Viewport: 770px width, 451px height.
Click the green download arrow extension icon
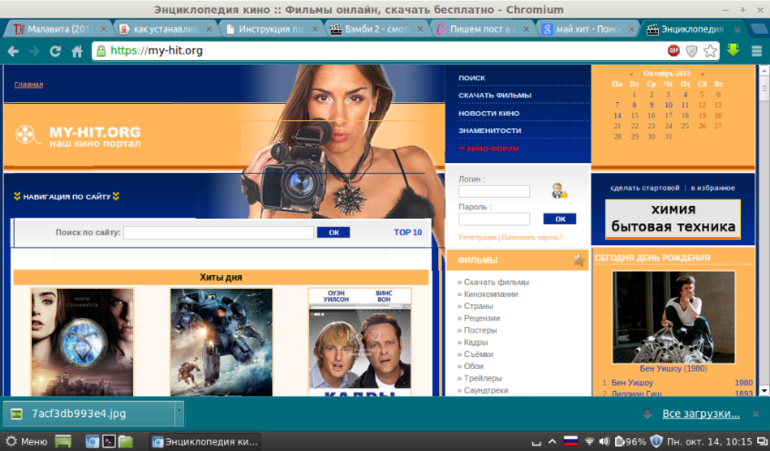[733, 50]
